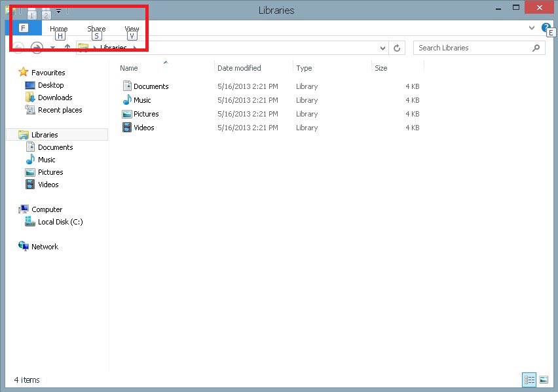558x392 pixels.
Task: Click the address bar folder icon
Action: coord(83,48)
